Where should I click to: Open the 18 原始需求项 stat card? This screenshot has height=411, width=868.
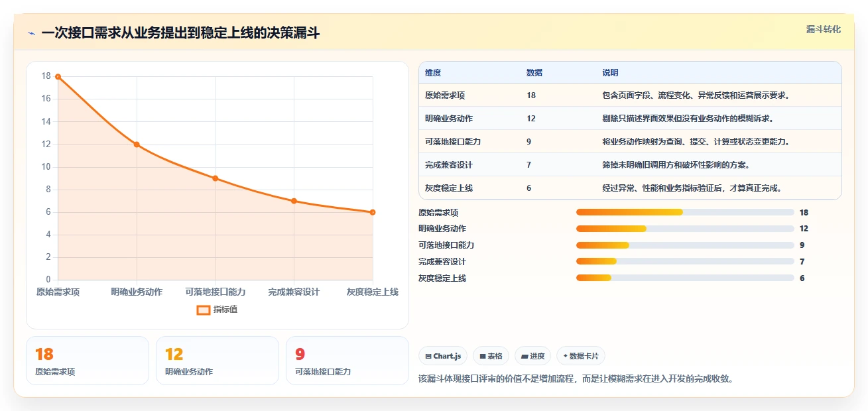click(x=88, y=361)
